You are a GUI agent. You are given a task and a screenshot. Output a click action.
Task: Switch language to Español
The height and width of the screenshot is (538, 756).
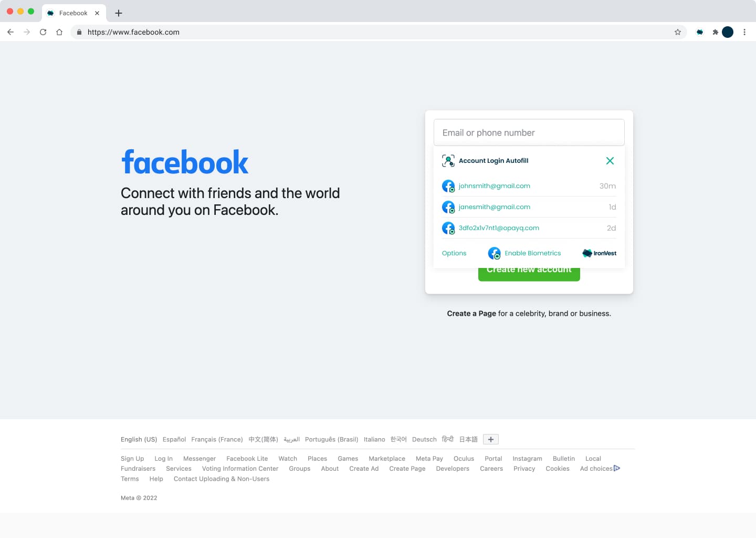pyautogui.click(x=174, y=439)
